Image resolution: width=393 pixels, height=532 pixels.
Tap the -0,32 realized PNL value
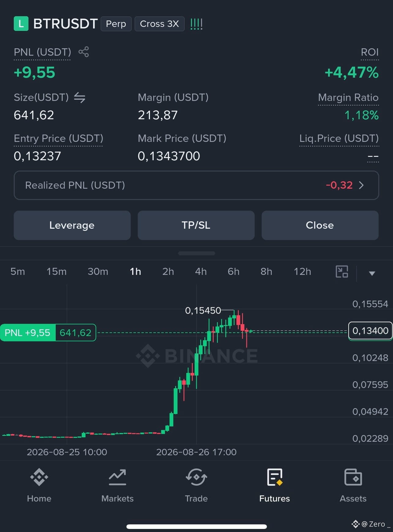tap(339, 185)
